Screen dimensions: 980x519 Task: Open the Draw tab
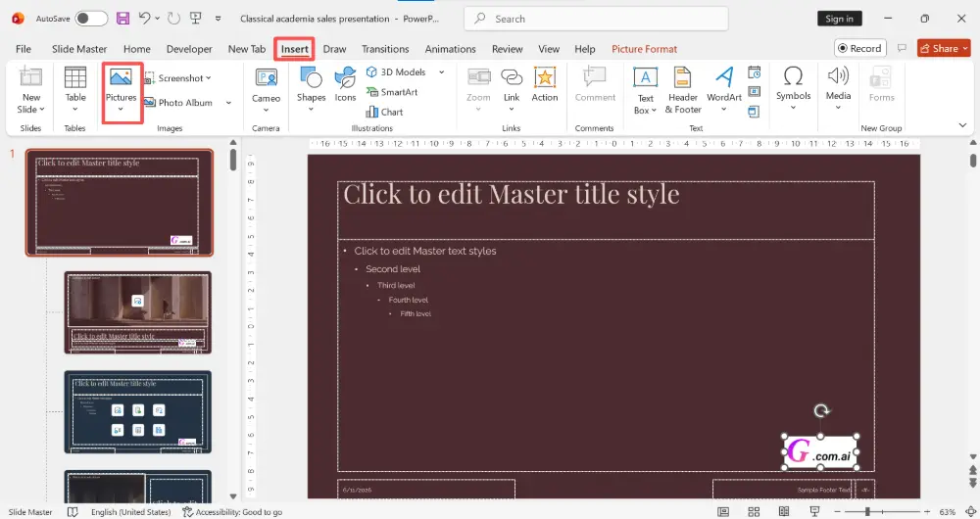[334, 49]
